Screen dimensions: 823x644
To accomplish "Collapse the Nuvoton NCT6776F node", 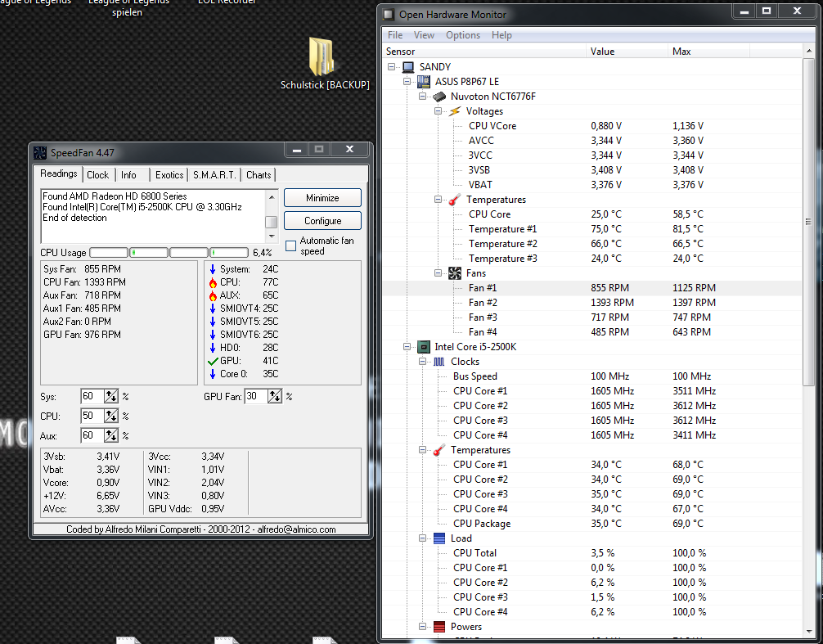I will coord(422,97).
